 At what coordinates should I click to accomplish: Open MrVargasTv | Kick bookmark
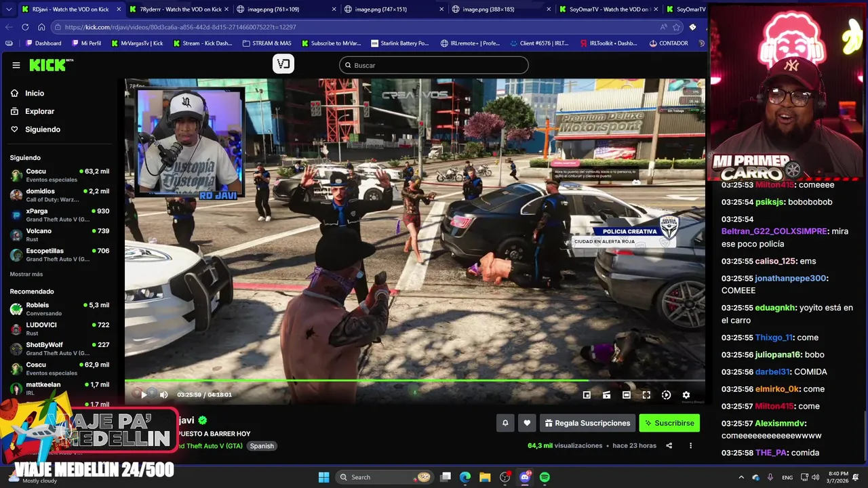[x=136, y=43]
